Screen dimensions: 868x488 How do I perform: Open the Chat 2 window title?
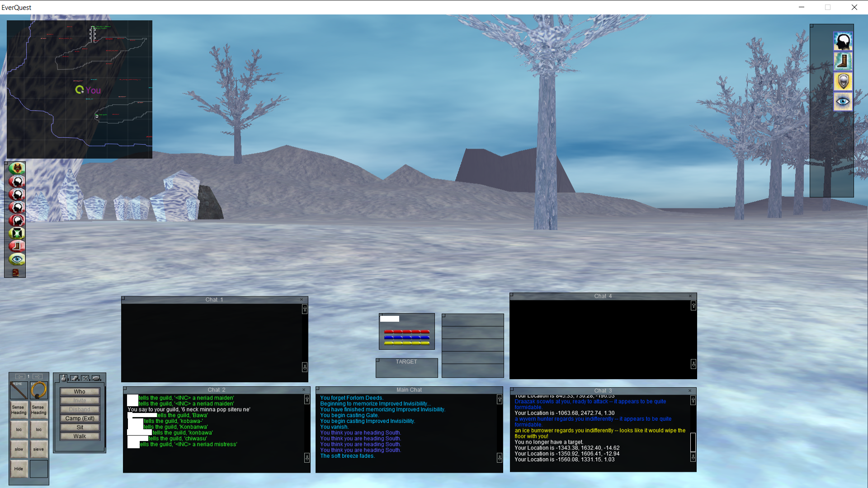pyautogui.click(x=217, y=390)
